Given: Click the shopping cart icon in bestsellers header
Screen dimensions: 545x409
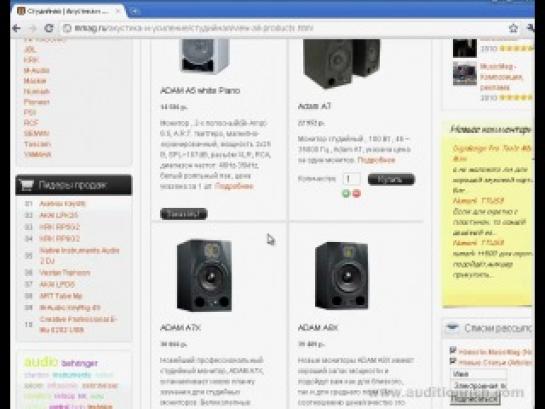Looking at the screenshot, I should coord(26,185).
